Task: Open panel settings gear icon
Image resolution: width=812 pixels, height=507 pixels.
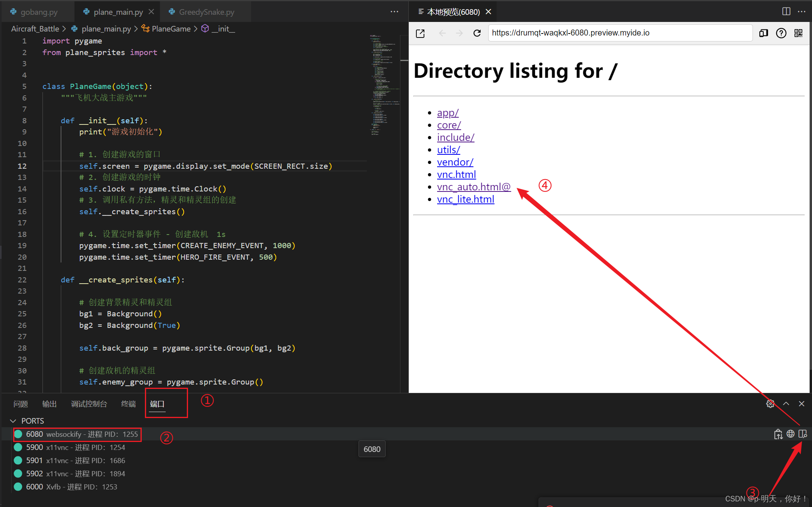Action: [x=770, y=404]
